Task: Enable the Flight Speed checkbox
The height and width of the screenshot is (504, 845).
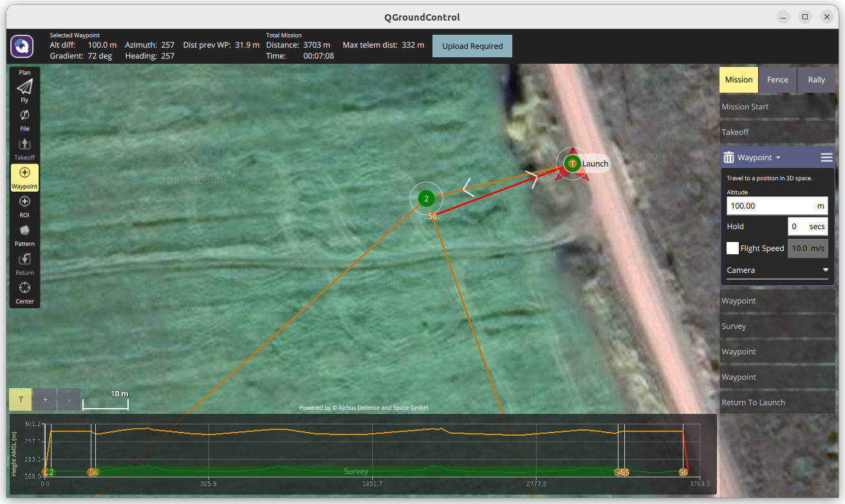Action: tap(732, 248)
